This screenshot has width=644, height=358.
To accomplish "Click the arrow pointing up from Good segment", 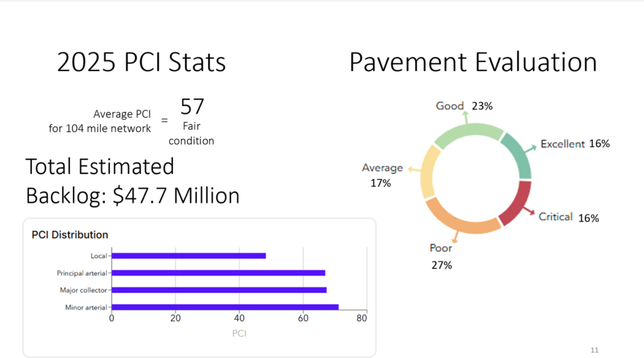I will coord(465,118).
